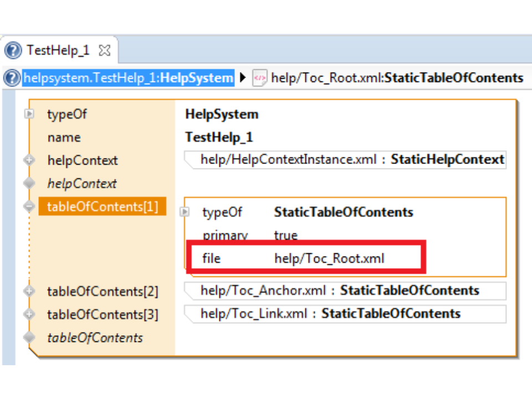
Task: Expand the outer typeOf HelpSystem row
Action: click(29, 114)
